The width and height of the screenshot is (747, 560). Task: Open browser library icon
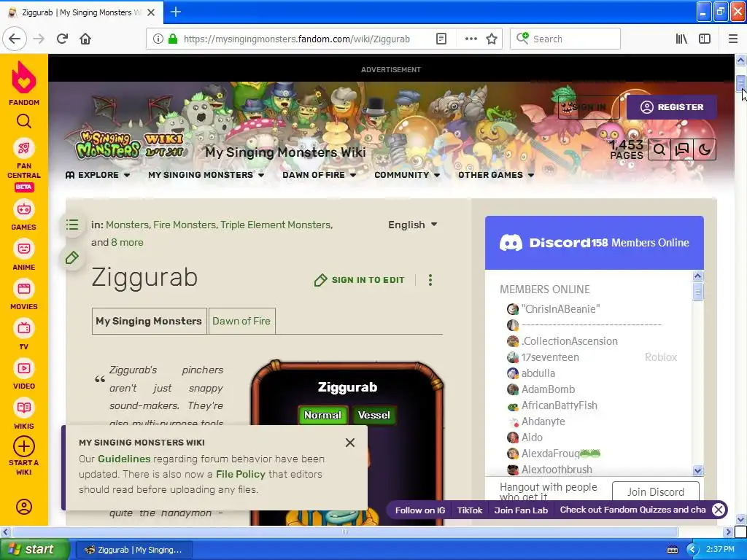[682, 39]
